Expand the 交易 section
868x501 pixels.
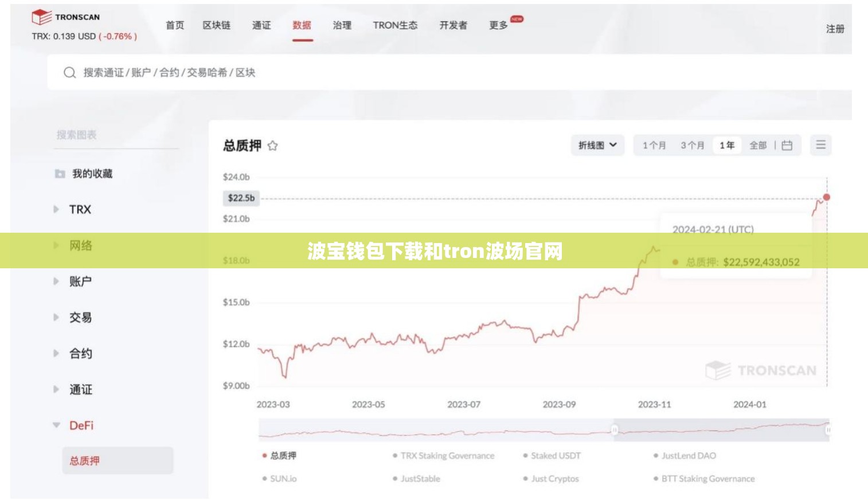(x=56, y=317)
